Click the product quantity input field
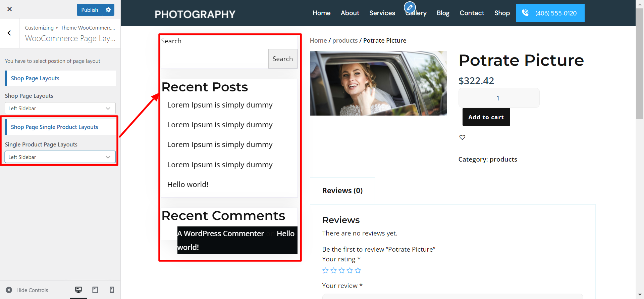 [x=498, y=98]
